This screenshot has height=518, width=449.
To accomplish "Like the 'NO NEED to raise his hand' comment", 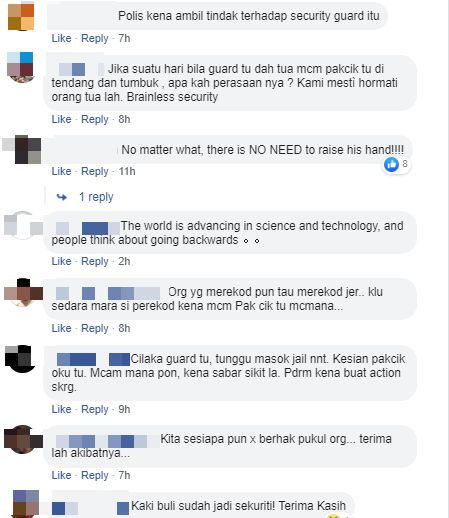I will [x=61, y=171].
